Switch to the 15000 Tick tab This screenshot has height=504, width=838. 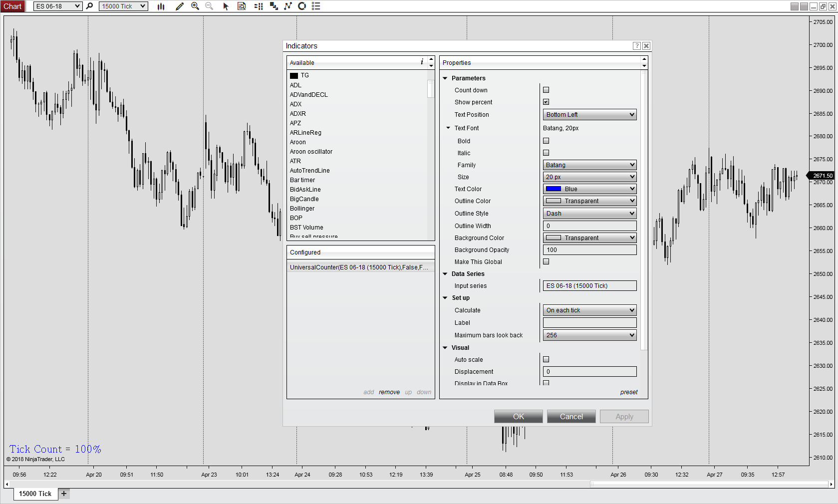click(35, 494)
